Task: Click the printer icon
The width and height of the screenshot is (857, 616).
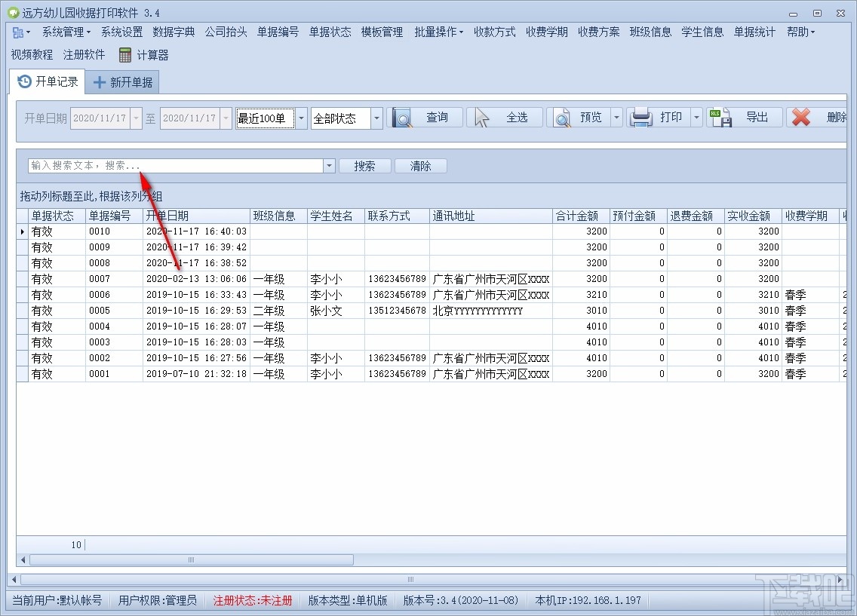Action: (x=640, y=118)
